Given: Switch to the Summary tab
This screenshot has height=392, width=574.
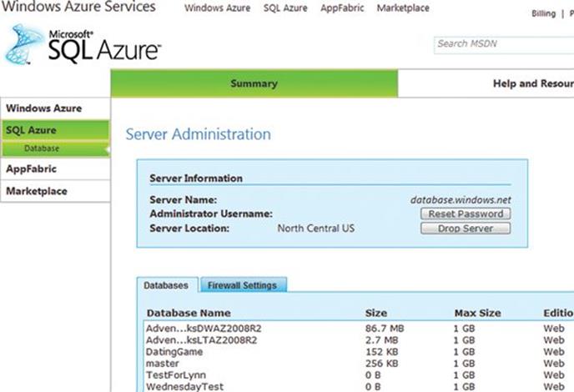Looking at the screenshot, I should coord(254,83).
